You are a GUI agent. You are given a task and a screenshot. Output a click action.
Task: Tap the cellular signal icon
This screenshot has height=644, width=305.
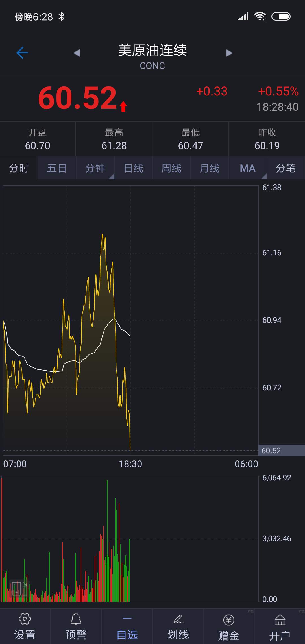[243, 16]
